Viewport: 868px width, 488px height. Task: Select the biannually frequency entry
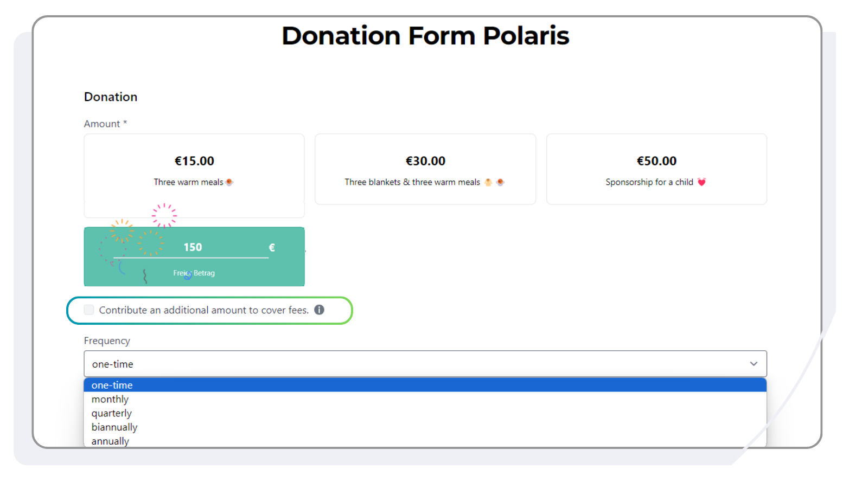pyautogui.click(x=114, y=427)
